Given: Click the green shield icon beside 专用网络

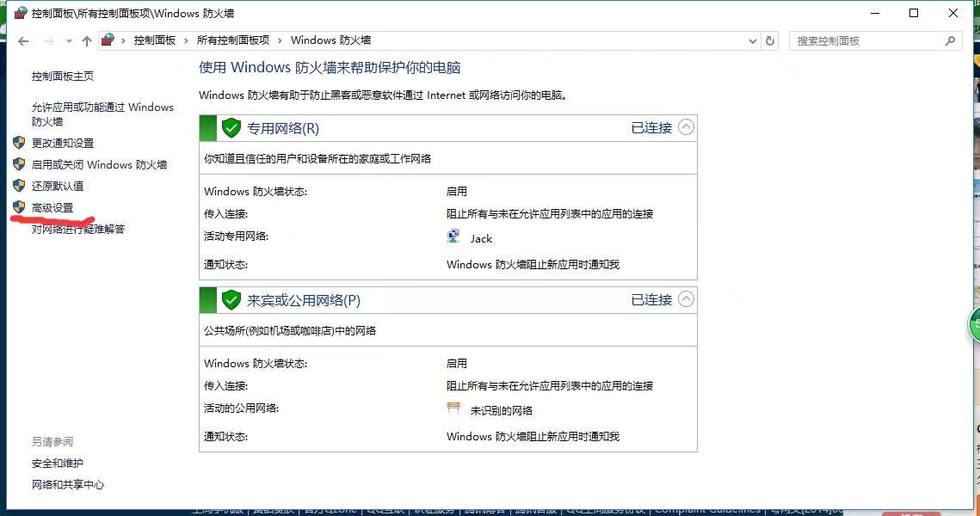Looking at the screenshot, I should [231, 128].
